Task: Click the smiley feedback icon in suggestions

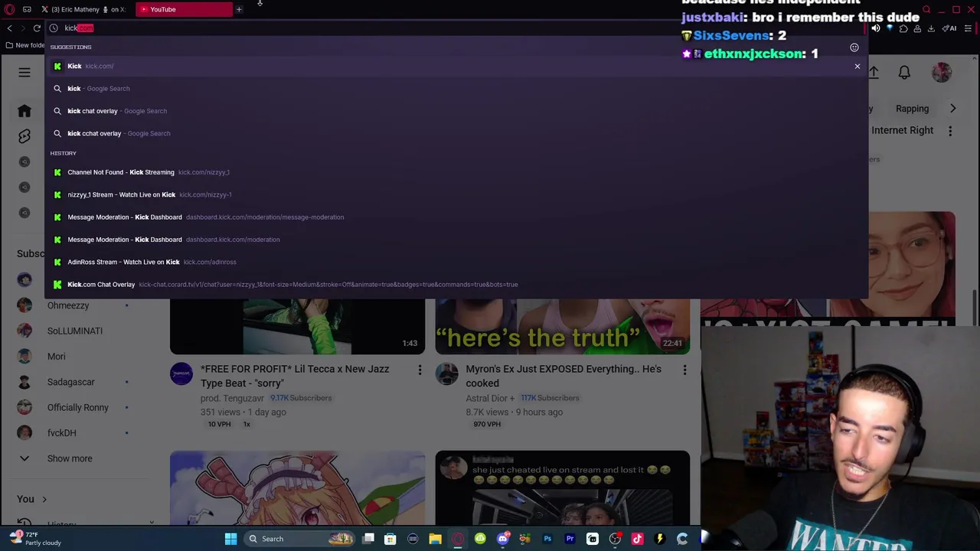Action: point(854,47)
